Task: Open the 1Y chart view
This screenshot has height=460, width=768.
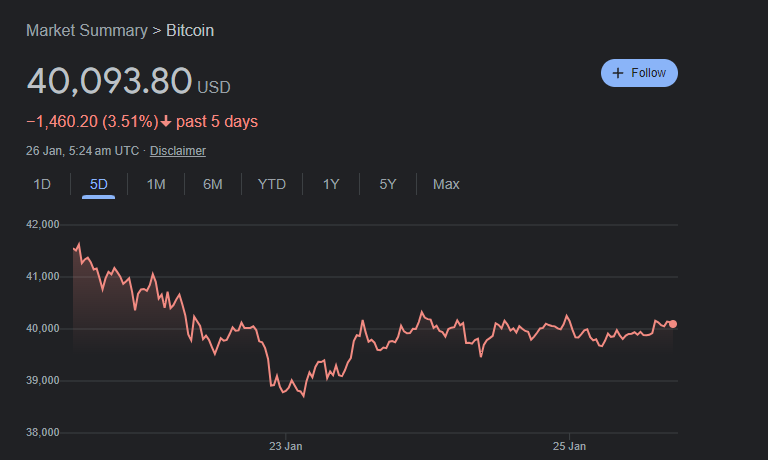Action: pyautogui.click(x=331, y=184)
